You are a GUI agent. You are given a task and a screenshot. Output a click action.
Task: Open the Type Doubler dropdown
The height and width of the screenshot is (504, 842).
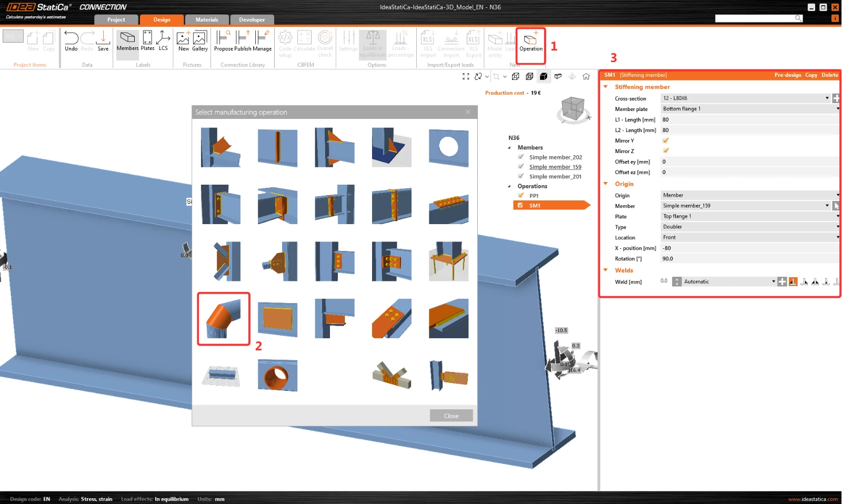[x=750, y=227]
